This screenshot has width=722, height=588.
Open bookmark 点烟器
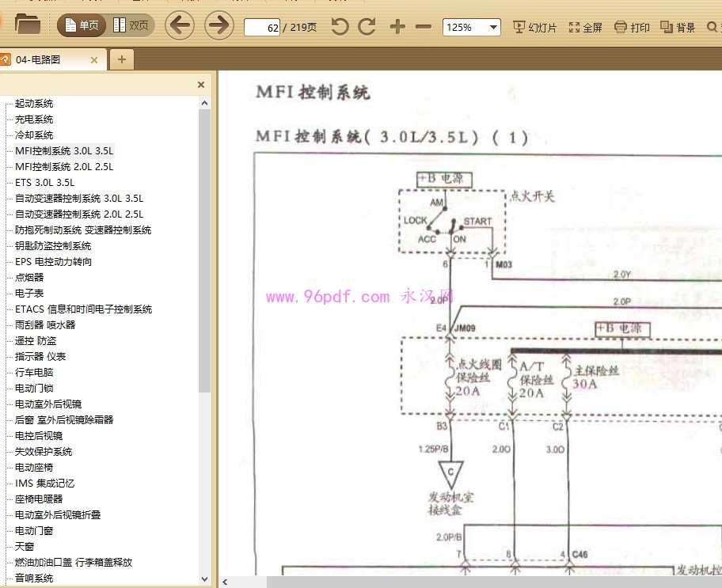[x=29, y=277]
